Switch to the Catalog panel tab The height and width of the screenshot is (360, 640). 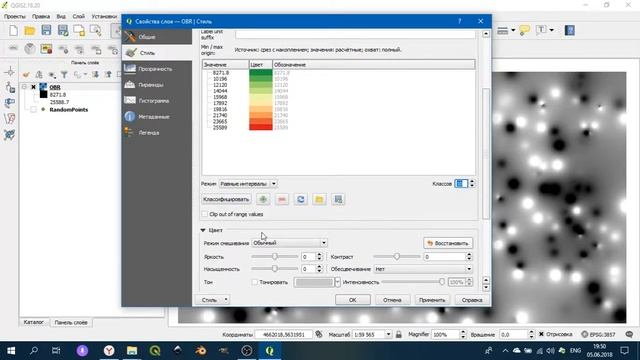coord(33,322)
